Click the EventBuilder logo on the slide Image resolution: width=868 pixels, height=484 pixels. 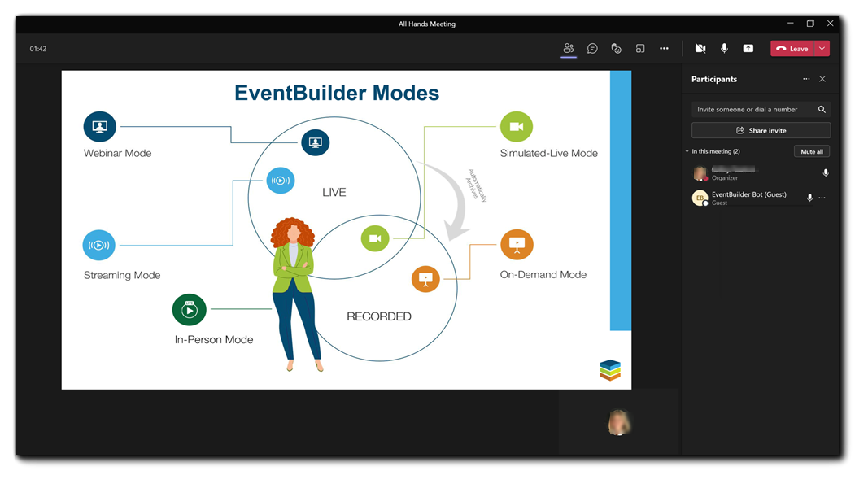coord(610,370)
